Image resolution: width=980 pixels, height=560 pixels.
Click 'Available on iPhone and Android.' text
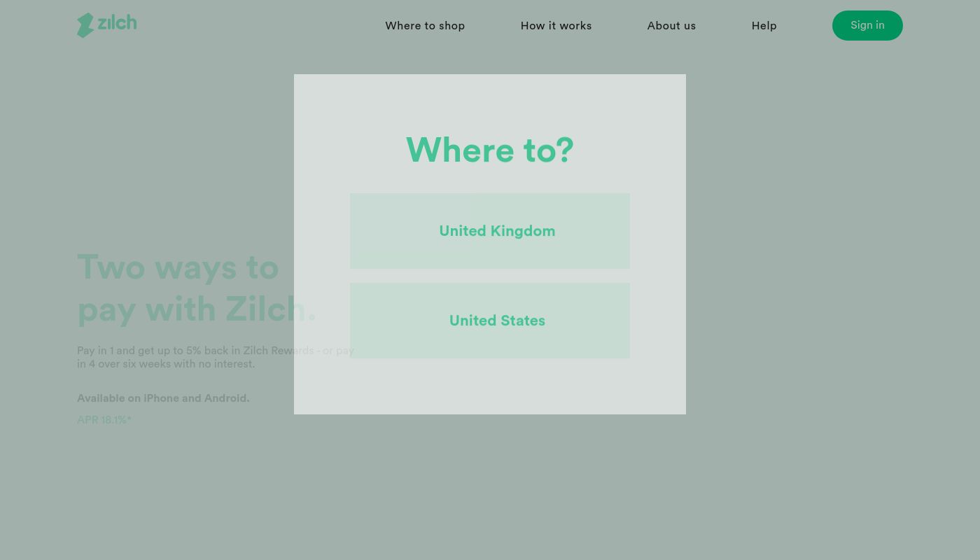[x=163, y=398]
